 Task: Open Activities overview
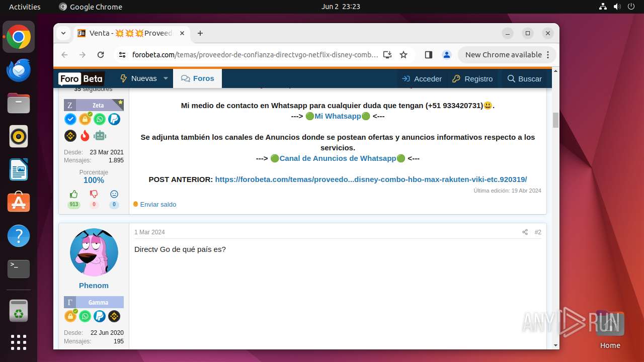25,7
